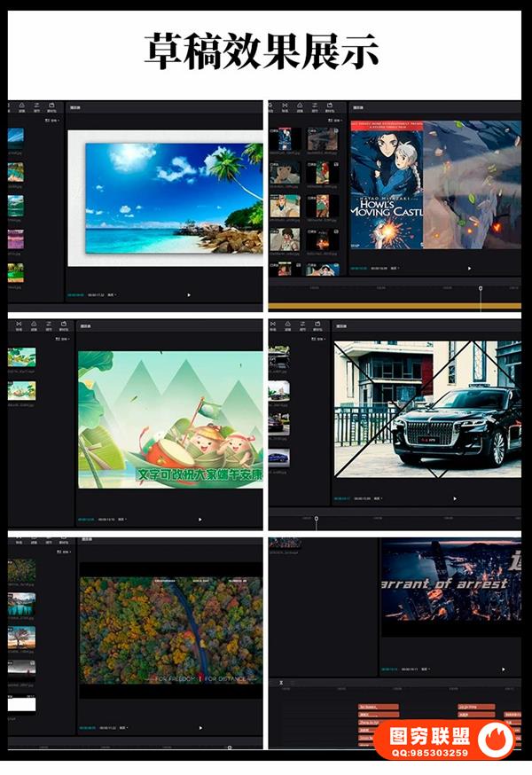532x775 pixels.
Task: Select the split tool icon above city timeline
Action: [x=281, y=683]
